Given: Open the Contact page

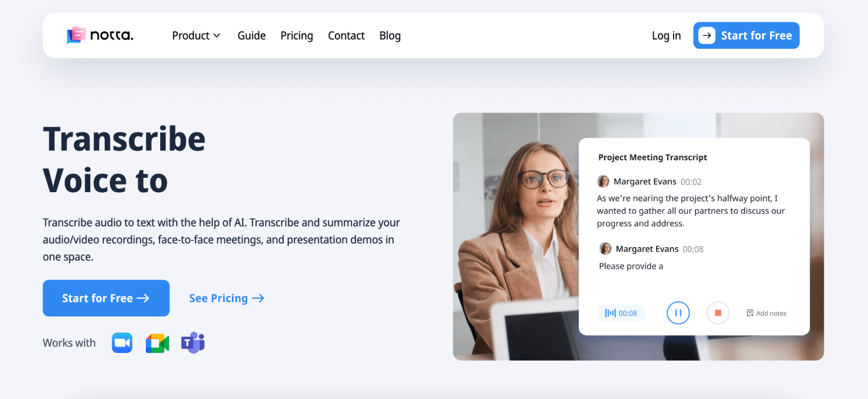Looking at the screenshot, I should [x=346, y=36].
